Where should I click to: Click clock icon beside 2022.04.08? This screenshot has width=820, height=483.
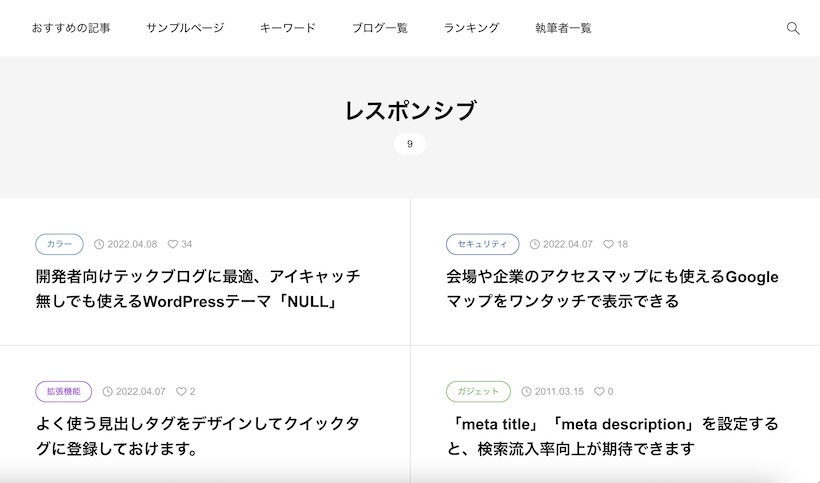click(99, 244)
